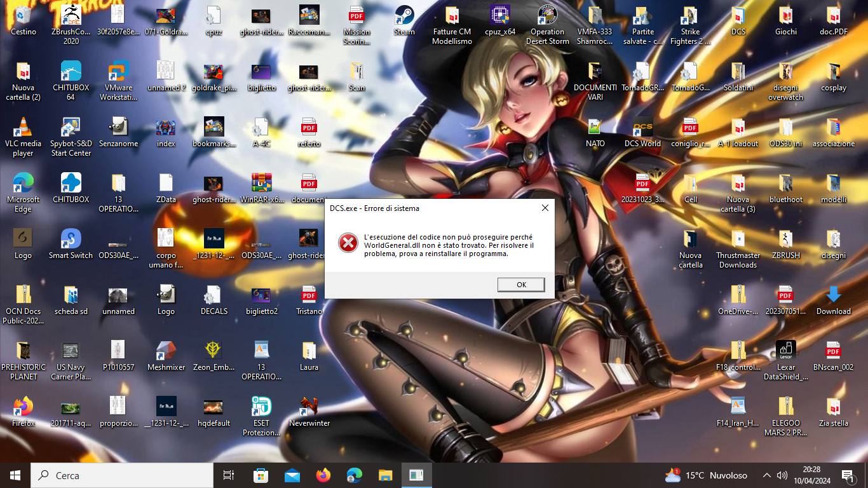Select the Mission Scoring PDF icon

click(x=356, y=24)
